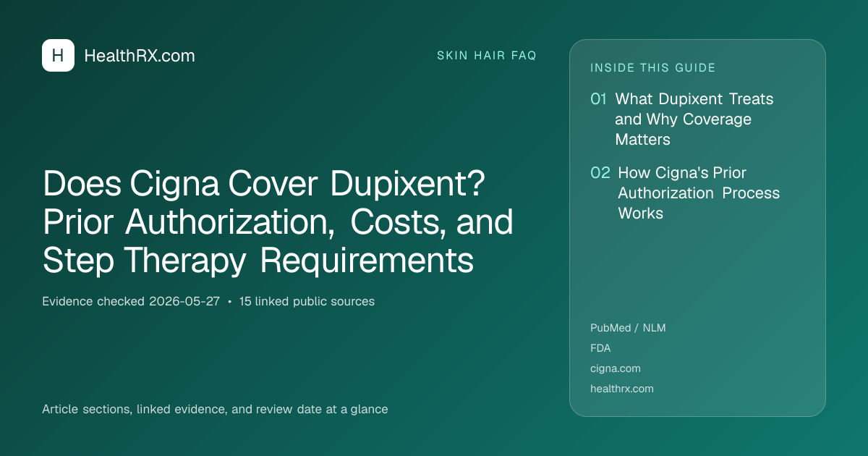
Task: Select the 'FDA' source entry
Action: click(600, 348)
